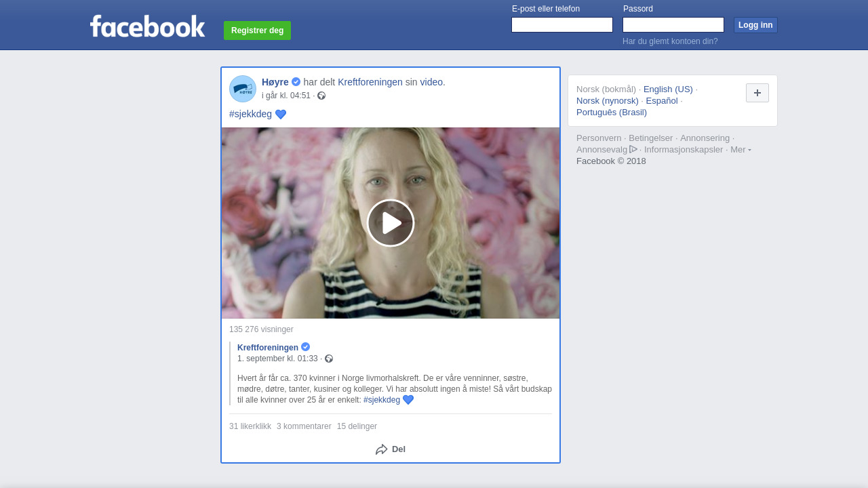Open the Betingelser footer link

click(651, 138)
